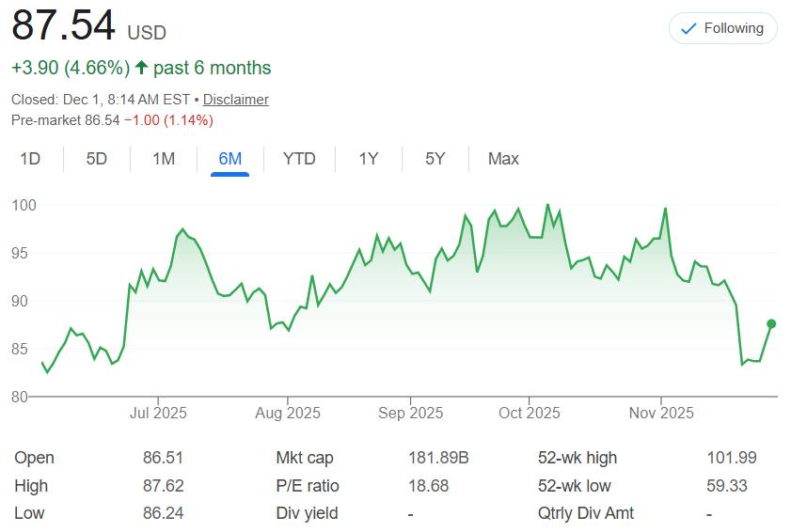View the 5Y price history tab

coord(435,159)
